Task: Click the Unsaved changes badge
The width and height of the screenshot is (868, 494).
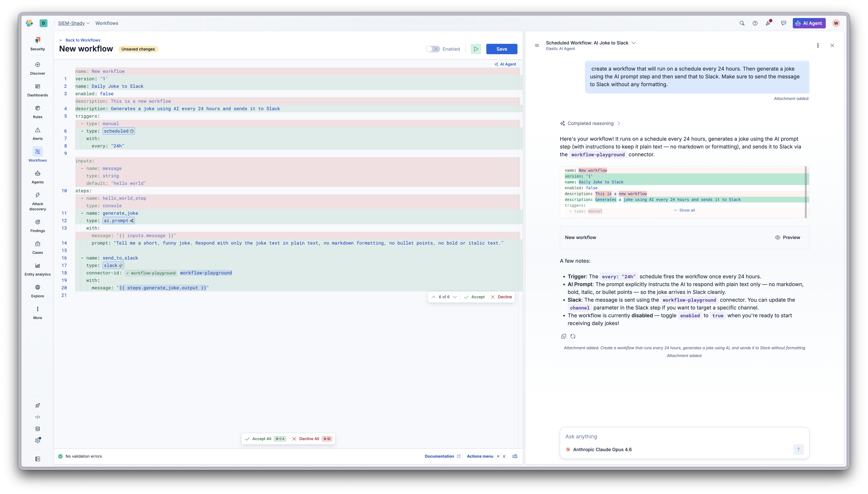Action: [138, 49]
